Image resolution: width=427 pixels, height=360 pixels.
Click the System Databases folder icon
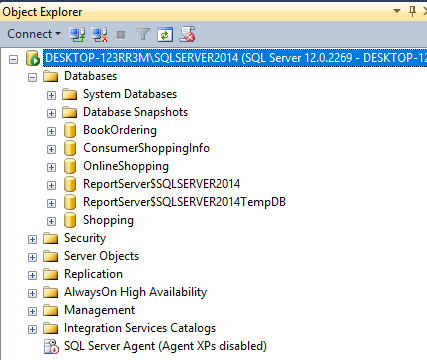(x=70, y=94)
